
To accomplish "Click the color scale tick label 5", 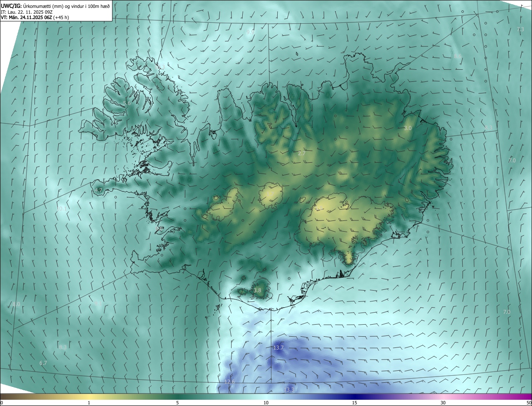I will pos(177,403).
